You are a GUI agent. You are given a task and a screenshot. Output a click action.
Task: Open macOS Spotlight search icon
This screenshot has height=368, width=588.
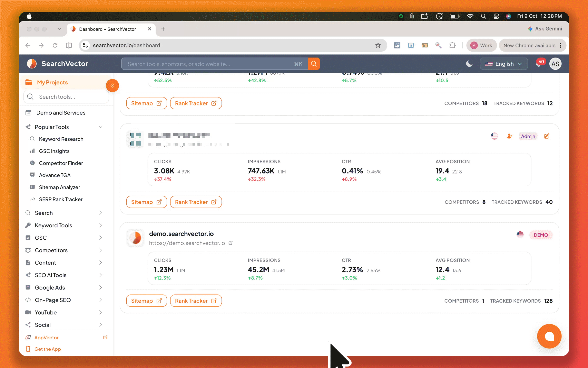pos(483,16)
